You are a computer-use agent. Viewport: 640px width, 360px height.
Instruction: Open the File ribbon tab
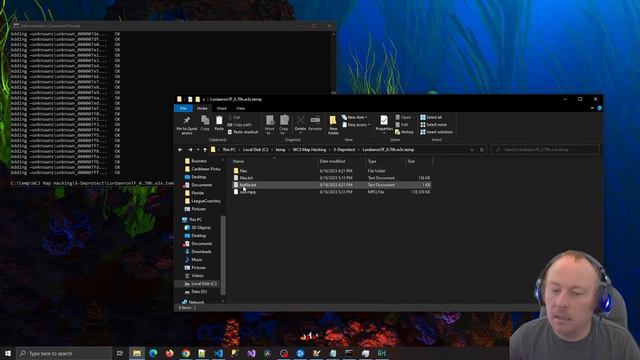183,108
